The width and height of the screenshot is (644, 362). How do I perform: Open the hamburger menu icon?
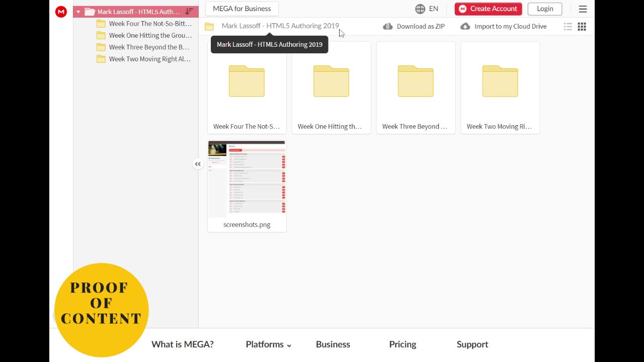[583, 9]
